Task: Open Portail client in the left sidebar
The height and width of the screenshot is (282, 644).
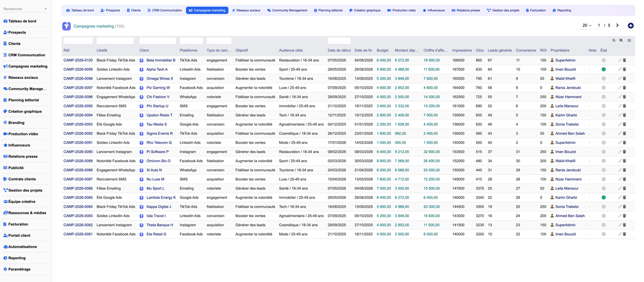Action: pyautogui.click(x=19, y=235)
